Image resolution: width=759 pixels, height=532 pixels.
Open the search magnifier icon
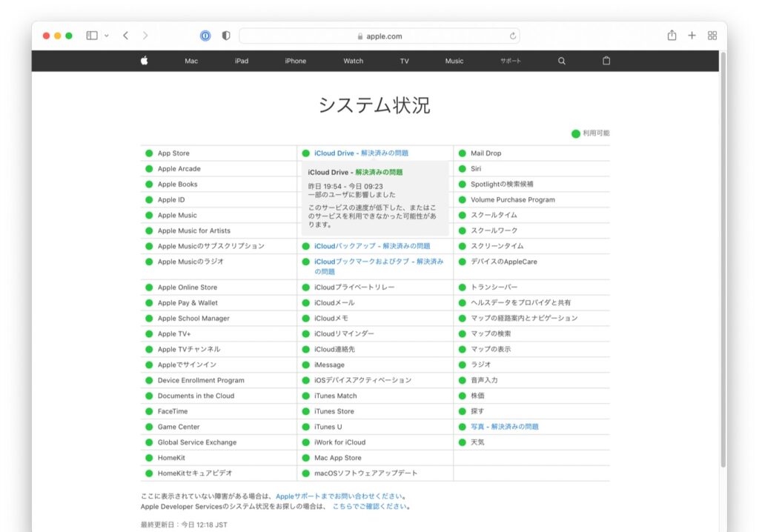(x=562, y=61)
